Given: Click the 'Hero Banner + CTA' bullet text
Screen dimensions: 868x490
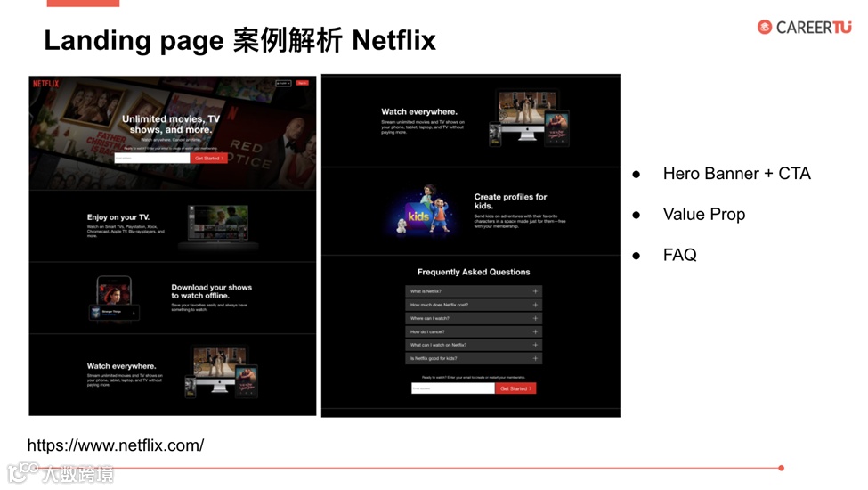Looking at the screenshot, I should click(737, 174).
